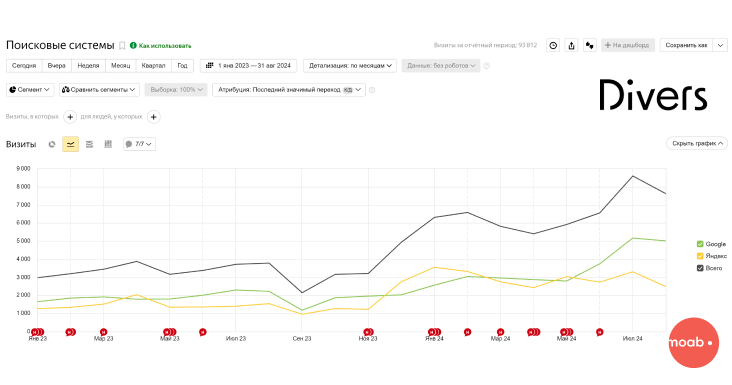Click annotation markers cluster at Ноя 23
The height and width of the screenshot is (385, 732).
click(368, 332)
